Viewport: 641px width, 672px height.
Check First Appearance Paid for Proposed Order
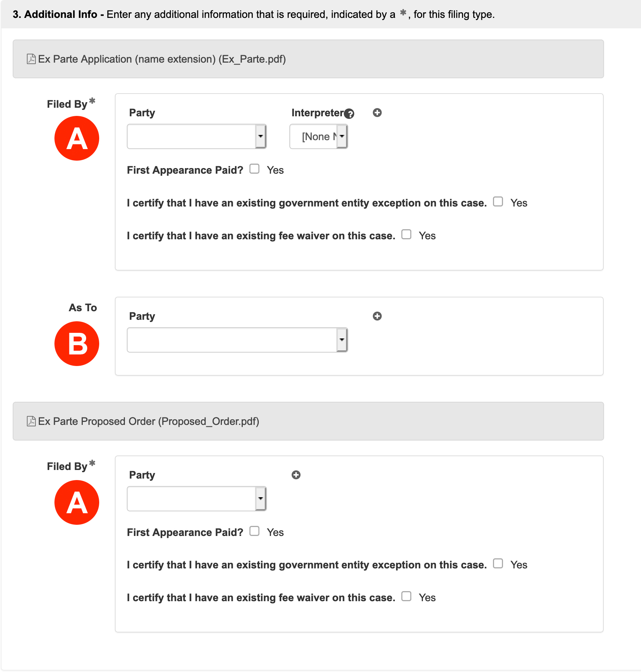pos(255,531)
